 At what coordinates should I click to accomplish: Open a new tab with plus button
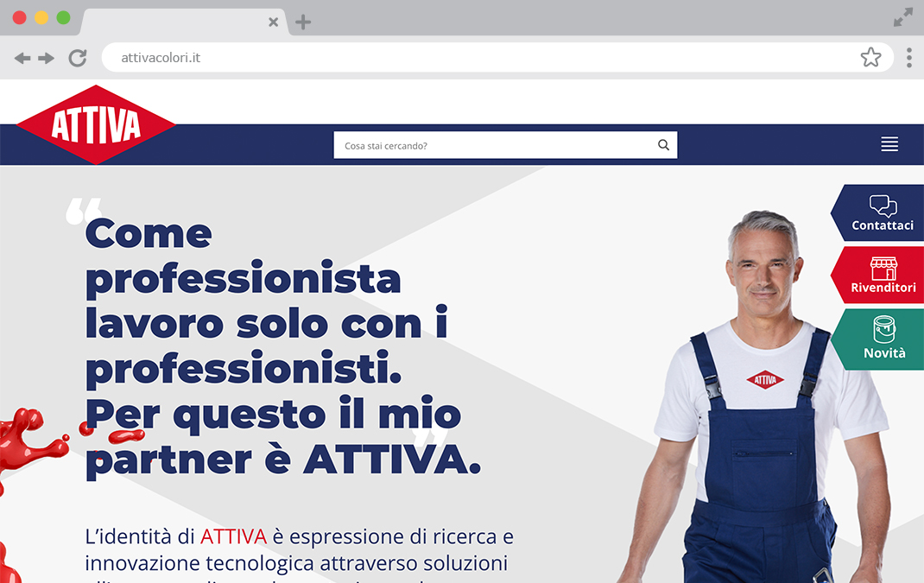[x=303, y=22]
